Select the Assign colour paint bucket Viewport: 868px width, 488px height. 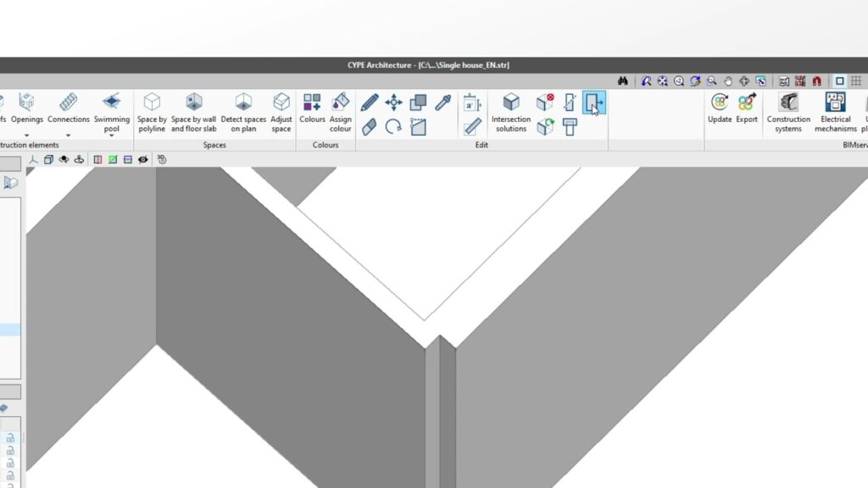(x=340, y=110)
